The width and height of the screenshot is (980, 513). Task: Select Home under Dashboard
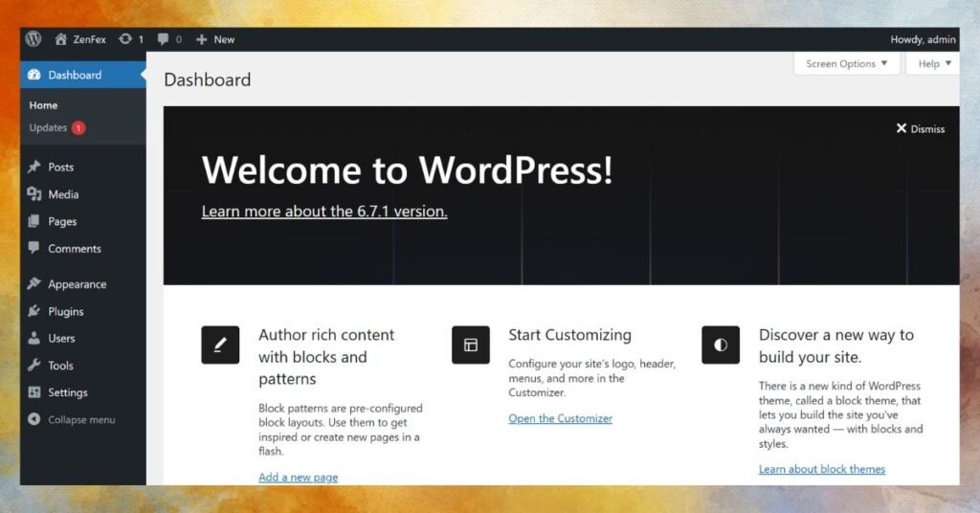coord(43,105)
